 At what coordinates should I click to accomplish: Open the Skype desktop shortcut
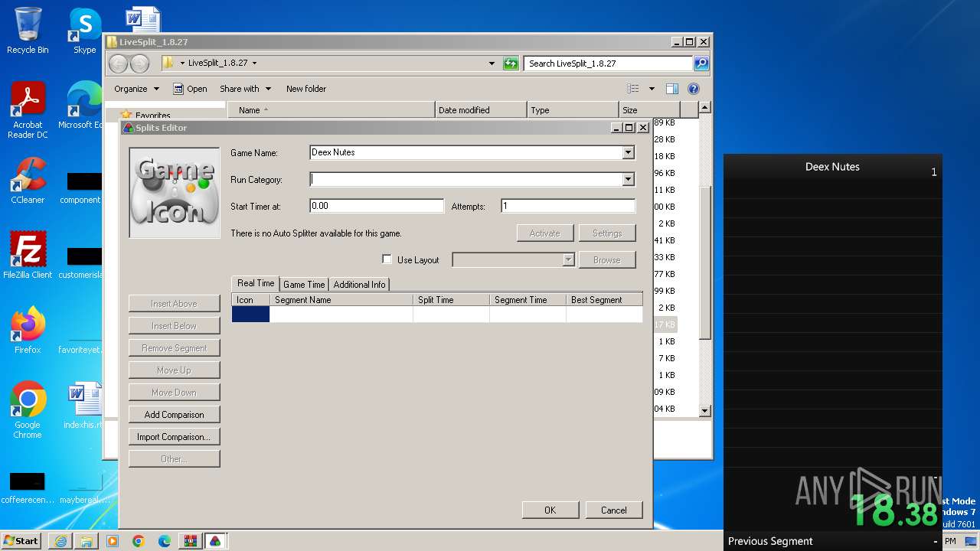84,31
